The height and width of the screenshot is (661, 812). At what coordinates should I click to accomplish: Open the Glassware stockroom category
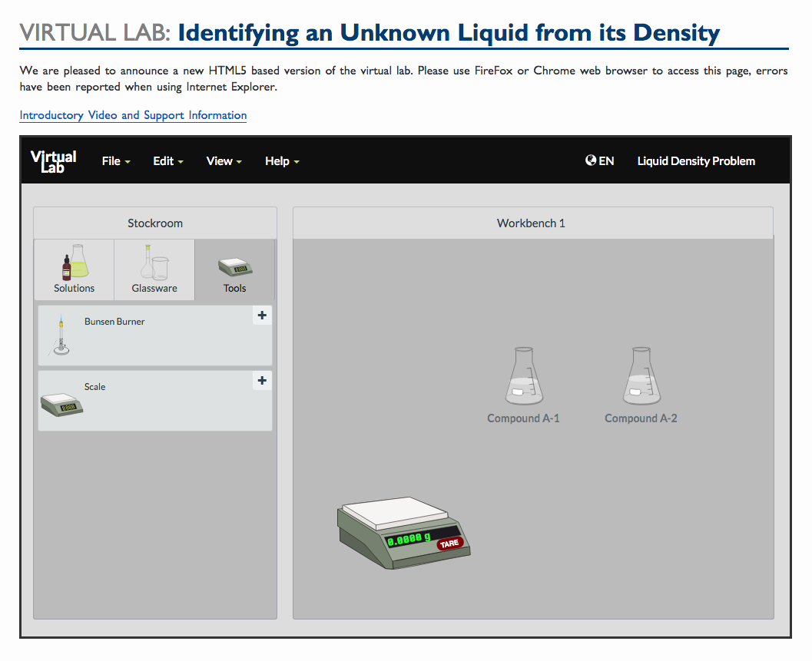(x=154, y=269)
